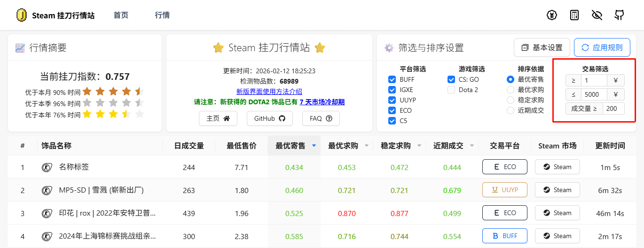Click item name 名称标签

click(x=74, y=167)
